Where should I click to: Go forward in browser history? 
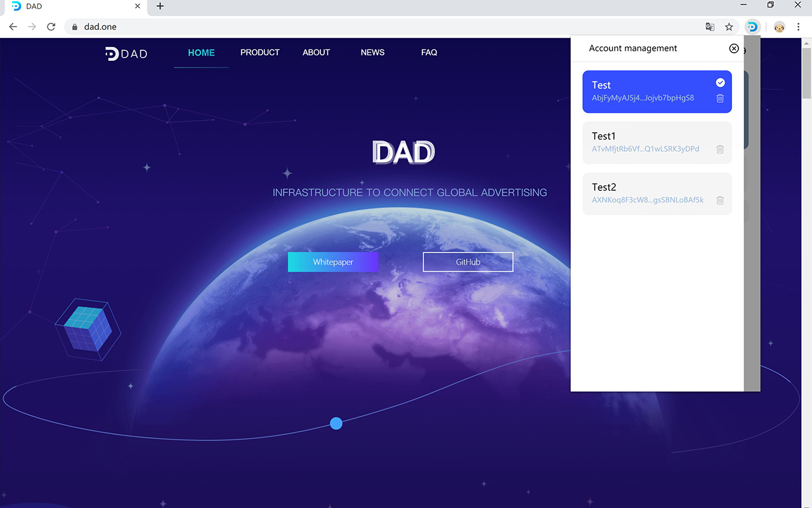[32, 27]
